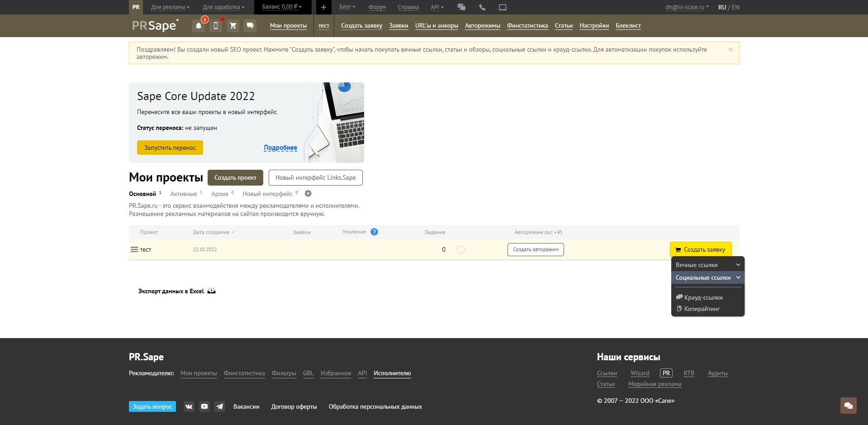Click the Создать авторежим button
Viewport: 868px width, 425px height.
536,249
